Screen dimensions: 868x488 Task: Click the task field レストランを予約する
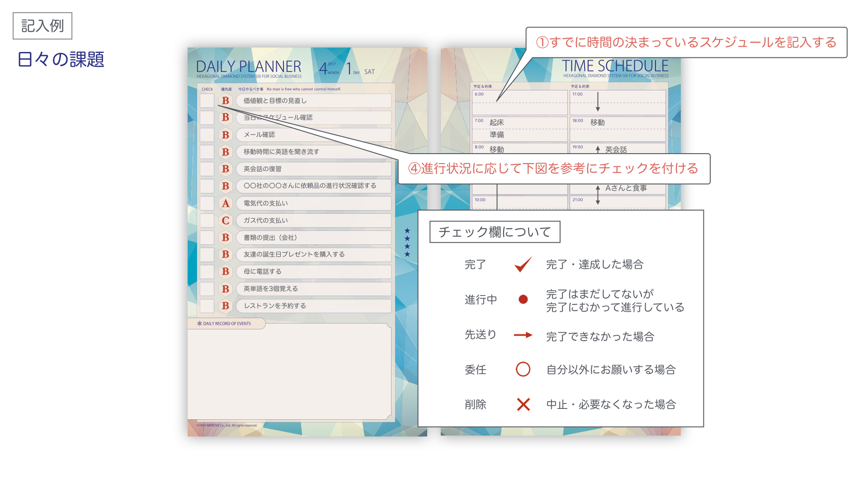pos(314,306)
